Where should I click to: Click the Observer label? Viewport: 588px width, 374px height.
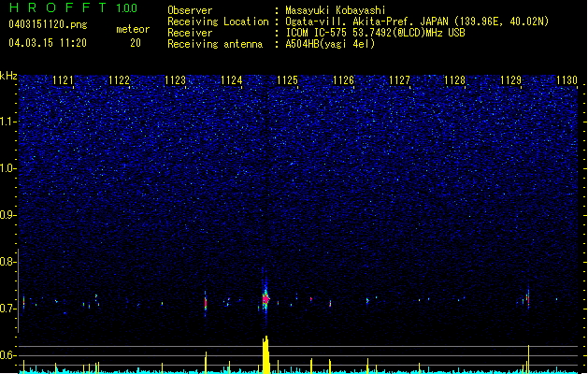(190, 10)
